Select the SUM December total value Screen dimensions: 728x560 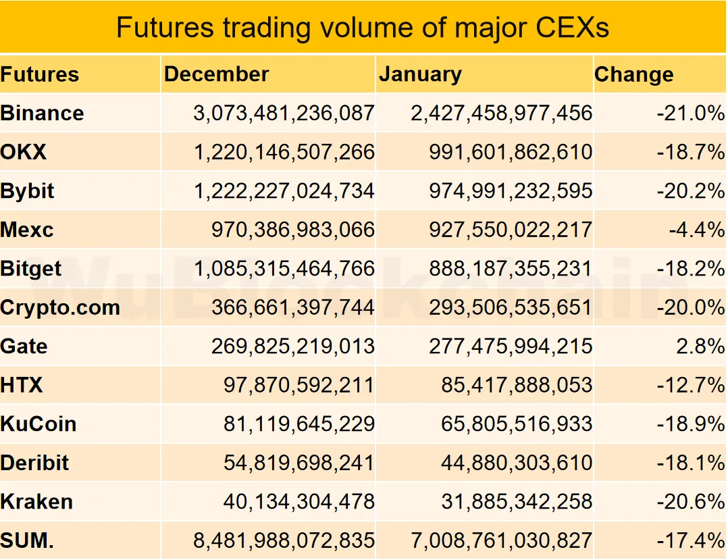click(284, 540)
